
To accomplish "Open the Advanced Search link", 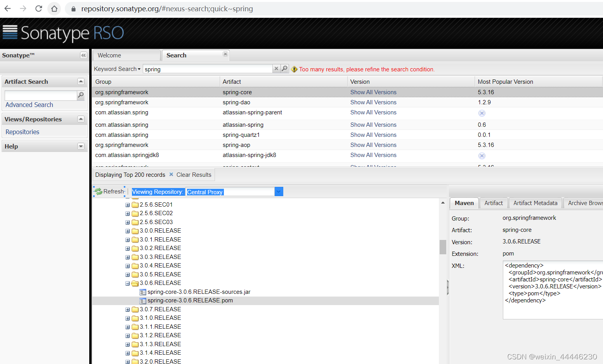I will tap(29, 105).
